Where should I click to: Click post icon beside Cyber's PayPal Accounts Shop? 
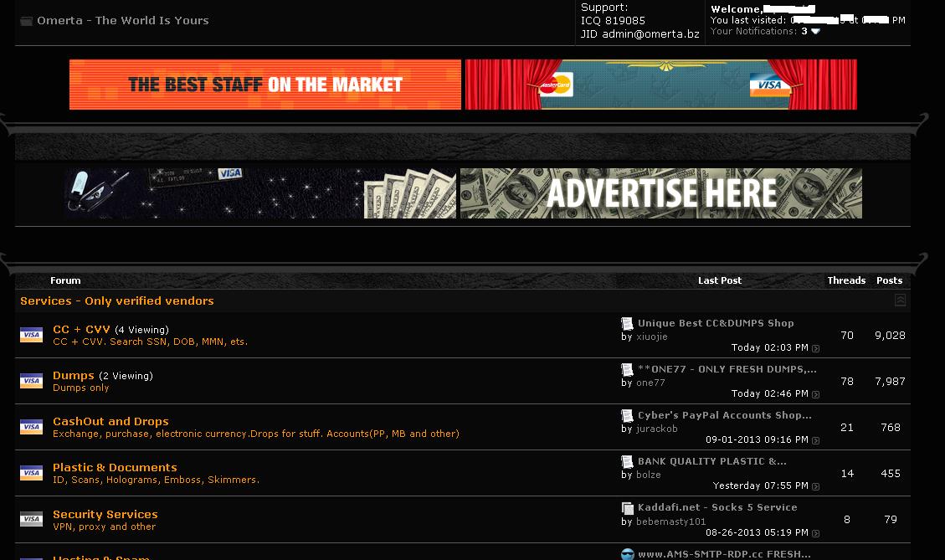627,415
